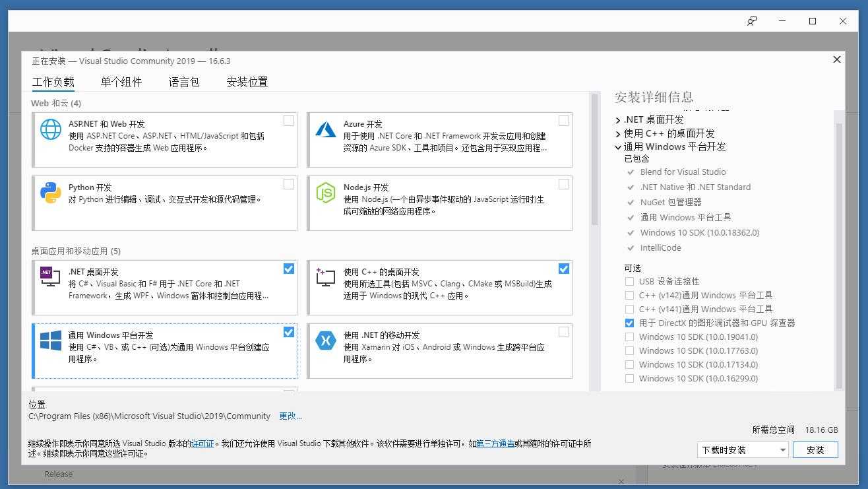Image resolution: width=868 pixels, height=489 pixels.
Task: Click the 桌面应用和移动应用 (5) section heading
Action: pyautogui.click(x=76, y=251)
